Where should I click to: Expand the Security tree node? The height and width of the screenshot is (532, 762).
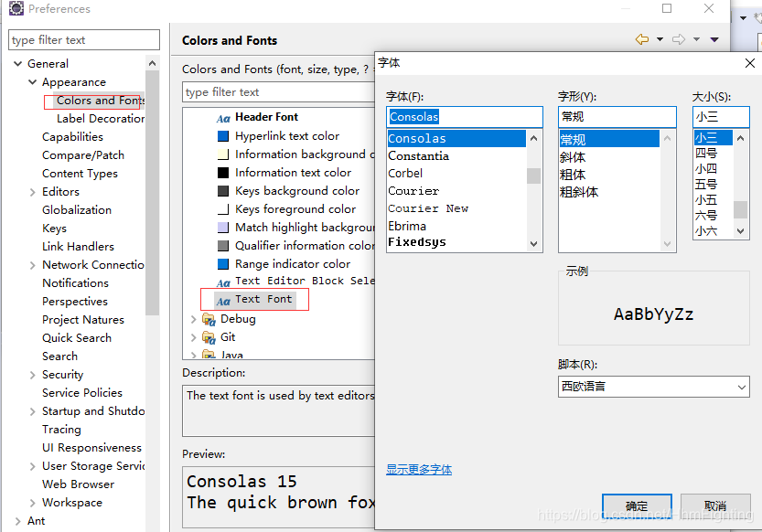pos(33,375)
